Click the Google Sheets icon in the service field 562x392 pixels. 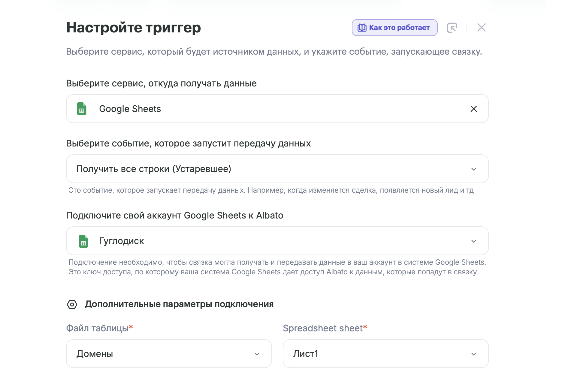click(x=82, y=109)
